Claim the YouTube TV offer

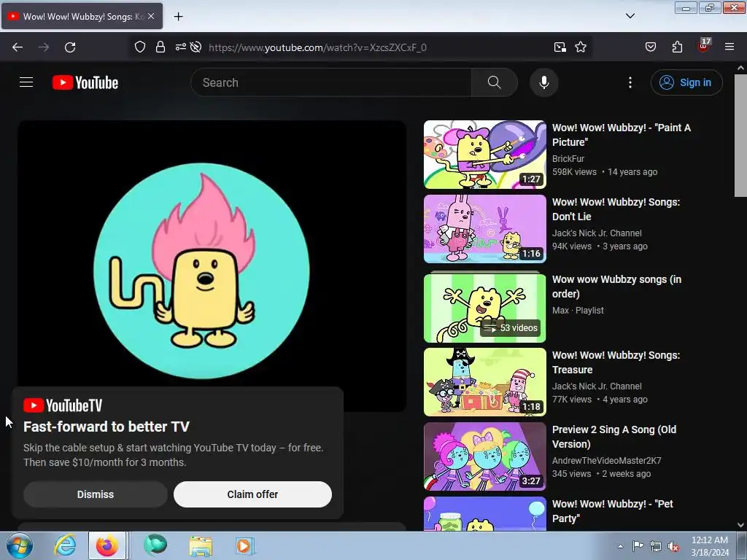click(x=252, y=494)
